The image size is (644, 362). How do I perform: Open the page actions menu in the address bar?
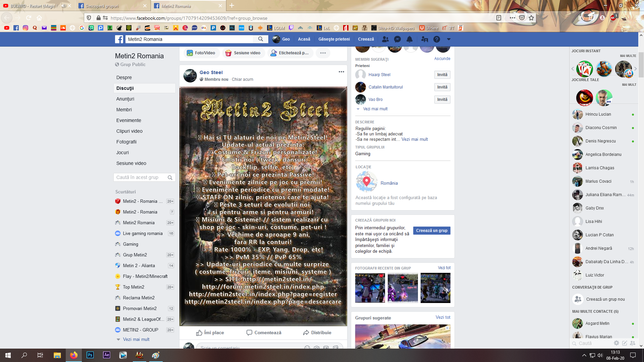(x=512, y=18)
